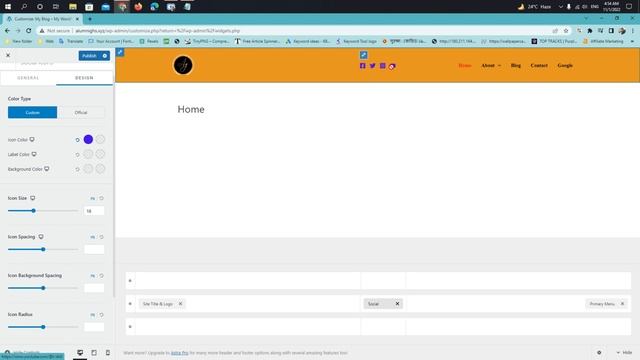Focus the Icon Radius number field

click(94, 327)
